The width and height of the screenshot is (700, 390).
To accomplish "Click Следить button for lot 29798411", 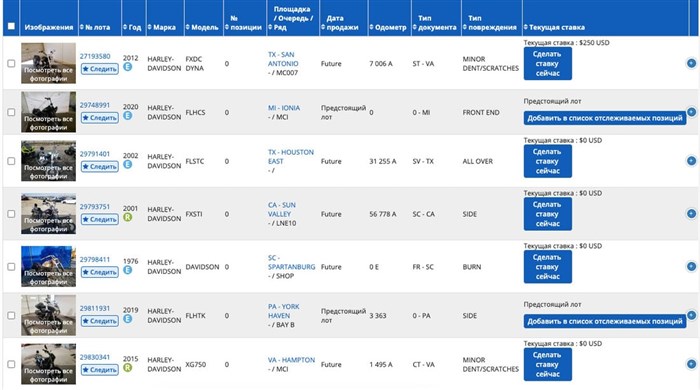I will [x=100, y=272].
